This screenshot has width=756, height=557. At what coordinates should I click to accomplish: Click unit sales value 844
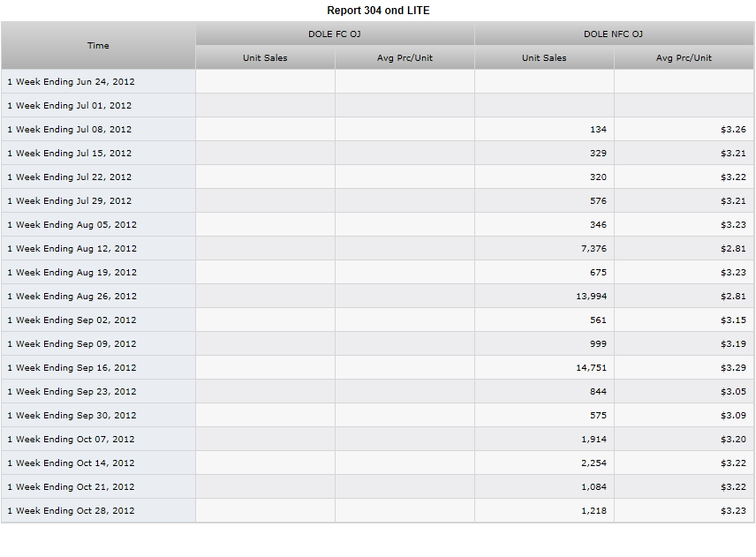598,391
